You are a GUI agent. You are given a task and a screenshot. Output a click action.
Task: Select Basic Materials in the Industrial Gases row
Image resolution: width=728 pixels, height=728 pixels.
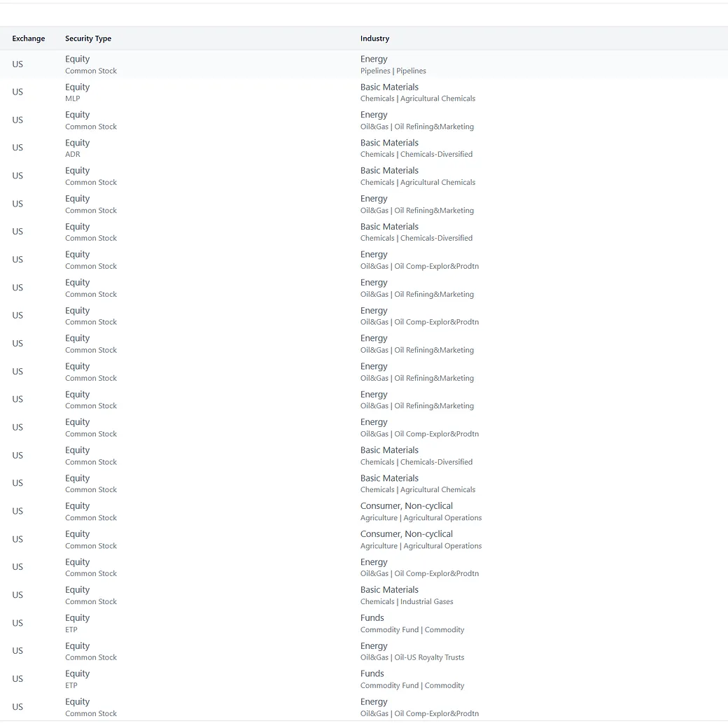pos(389,590)
